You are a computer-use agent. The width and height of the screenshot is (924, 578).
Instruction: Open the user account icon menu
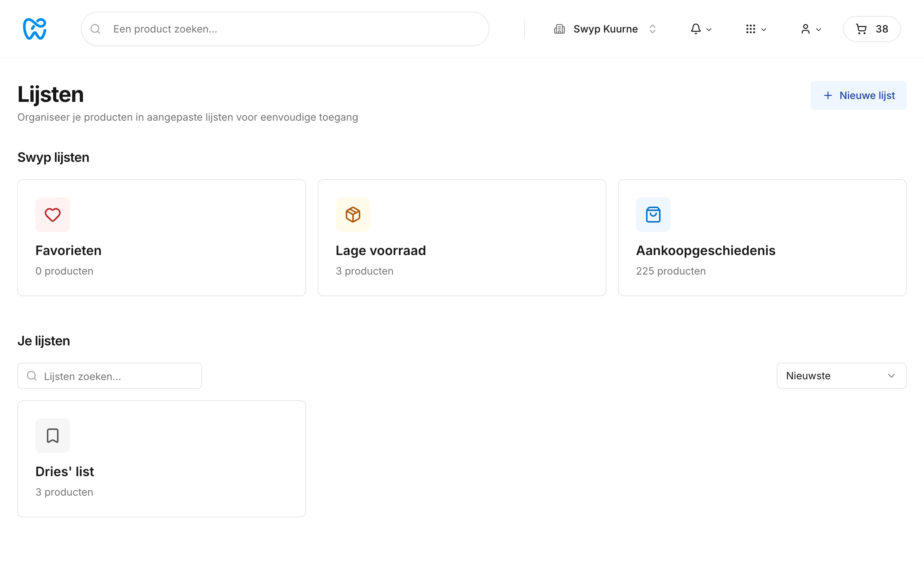(x=805, y=29)
